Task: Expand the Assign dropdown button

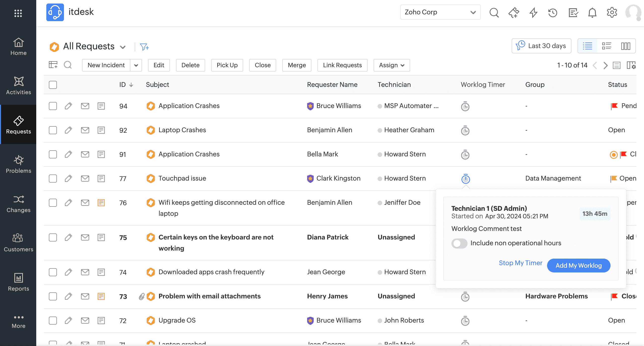Action: point(391,65)
